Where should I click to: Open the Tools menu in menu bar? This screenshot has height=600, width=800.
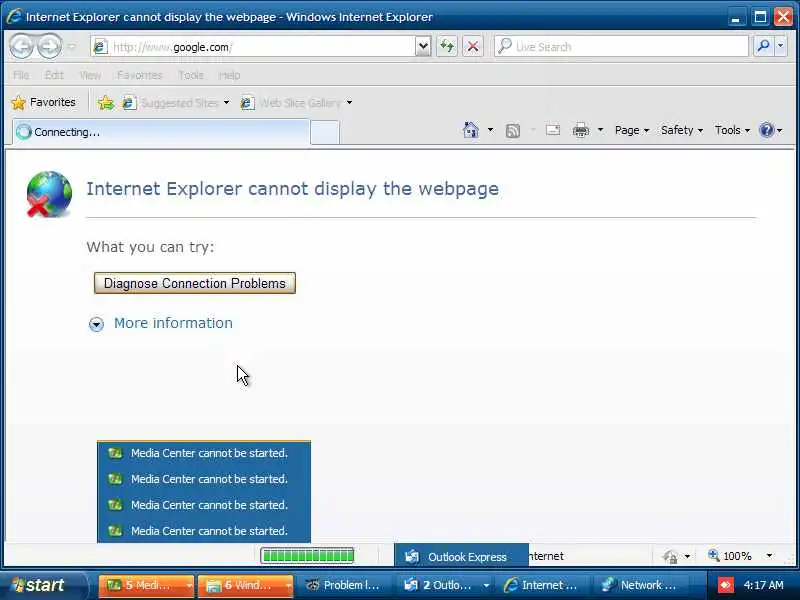191,76
